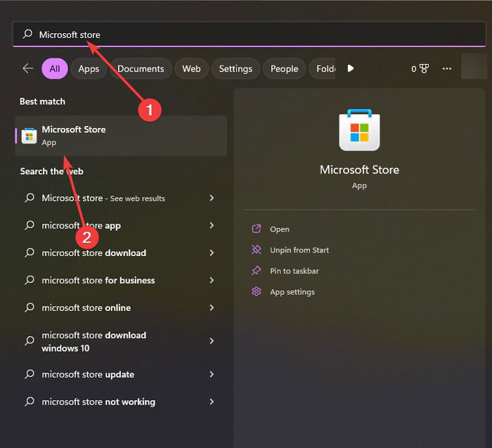
Task: Expand the download windows 10 chevron
Action: [x=212, y=341]
